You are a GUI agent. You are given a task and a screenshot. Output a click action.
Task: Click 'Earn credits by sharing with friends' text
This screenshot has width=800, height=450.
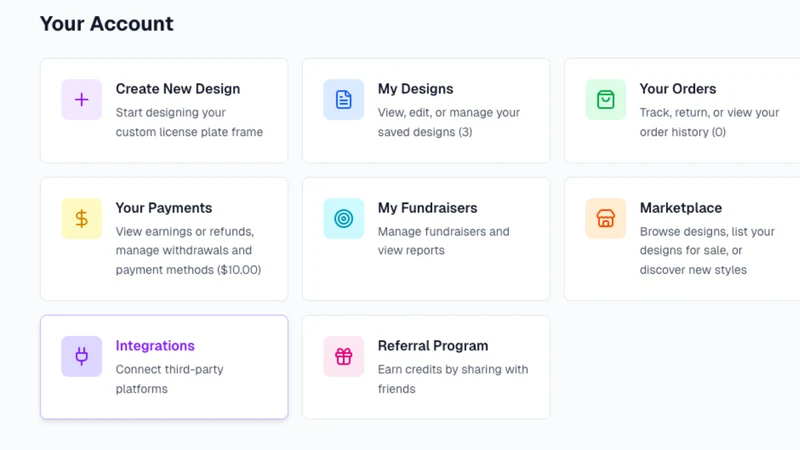[x=453, y=379]
